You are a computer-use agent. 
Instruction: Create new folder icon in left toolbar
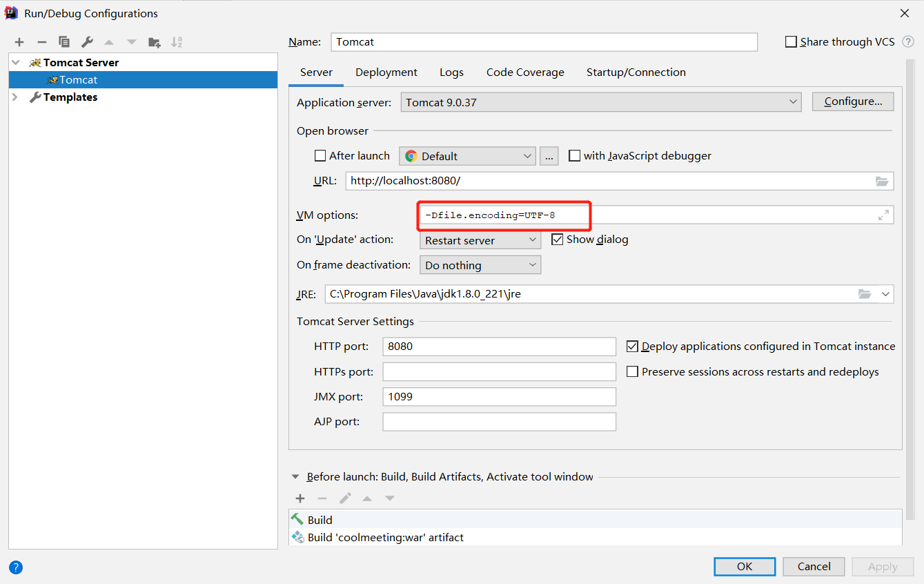point(155,42)
